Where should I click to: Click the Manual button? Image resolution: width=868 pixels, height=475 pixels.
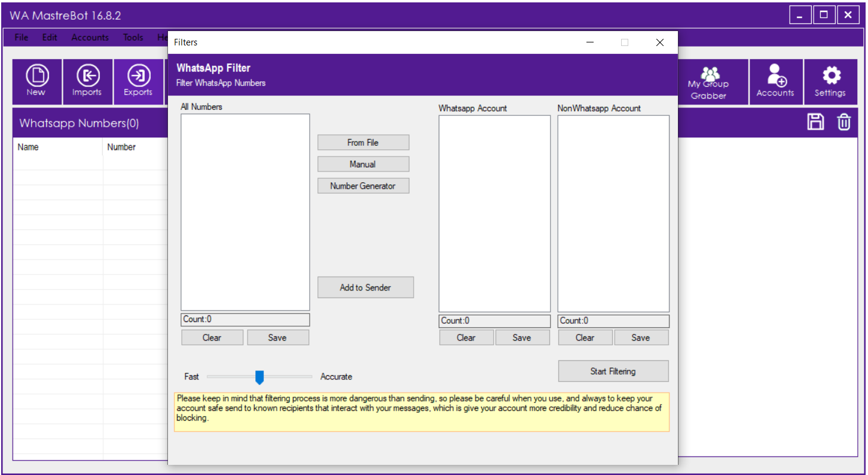tap(363, 164)
